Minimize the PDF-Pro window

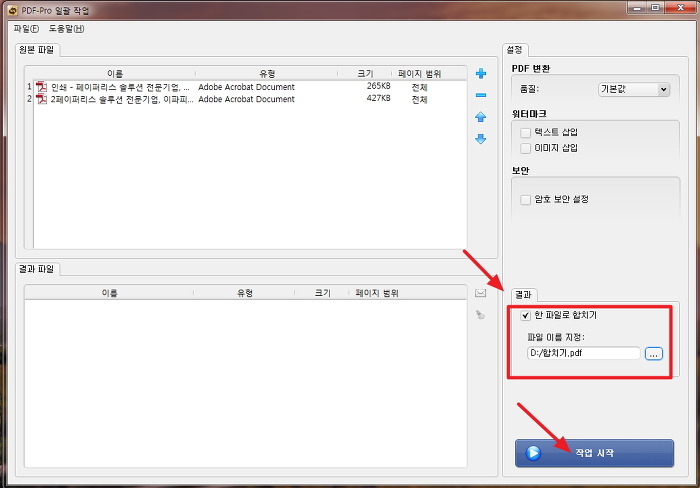click(x=637, y=8)
